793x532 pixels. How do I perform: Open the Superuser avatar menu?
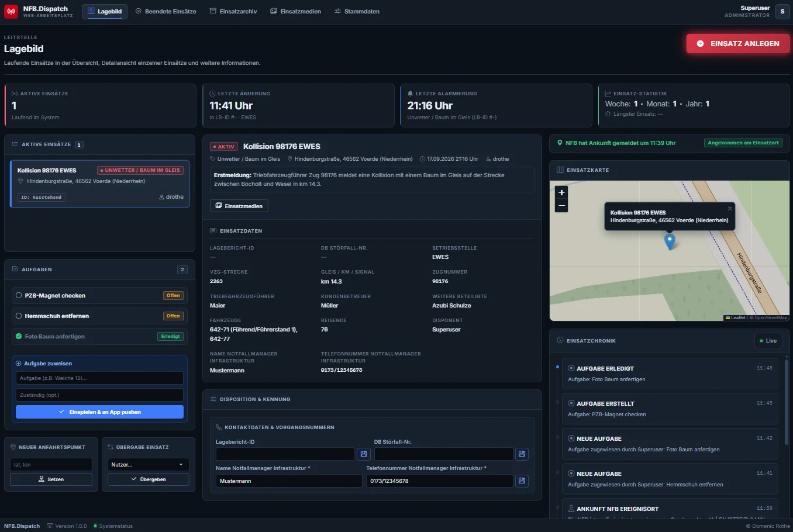click(782, 11)
